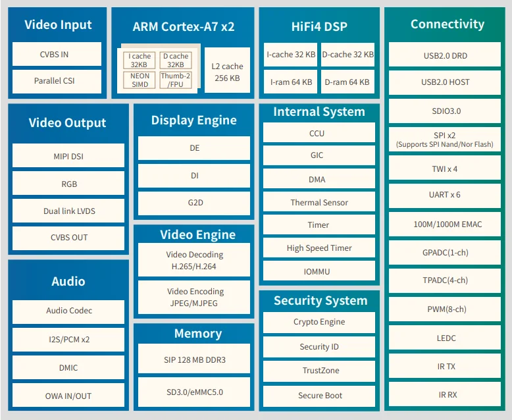Click the High Speed Timer block
This screenshot has width=512, height=420.
coord(319,248)
